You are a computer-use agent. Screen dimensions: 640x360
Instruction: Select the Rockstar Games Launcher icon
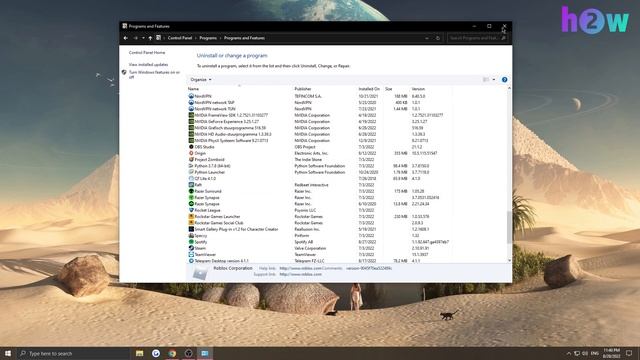(x=191, y=216)
